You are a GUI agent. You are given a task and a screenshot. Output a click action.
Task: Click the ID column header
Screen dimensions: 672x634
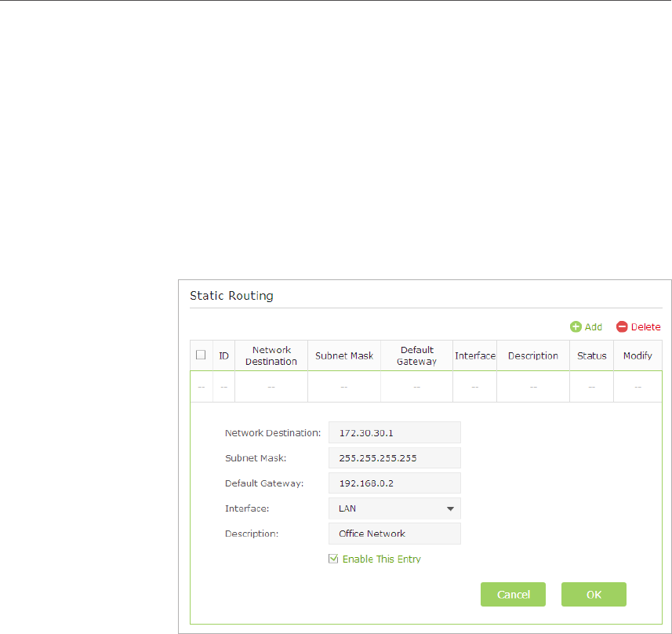click(x=223, y=355)
